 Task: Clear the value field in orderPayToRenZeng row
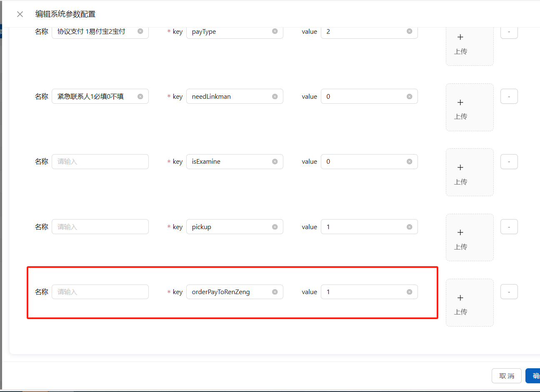click(410, 292)
